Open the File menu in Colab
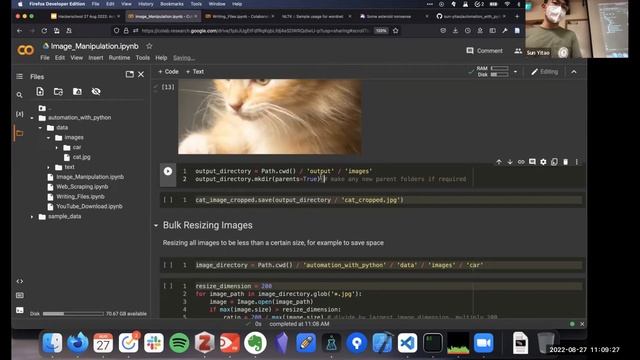 pyautogui.click(x=45, y=58)
